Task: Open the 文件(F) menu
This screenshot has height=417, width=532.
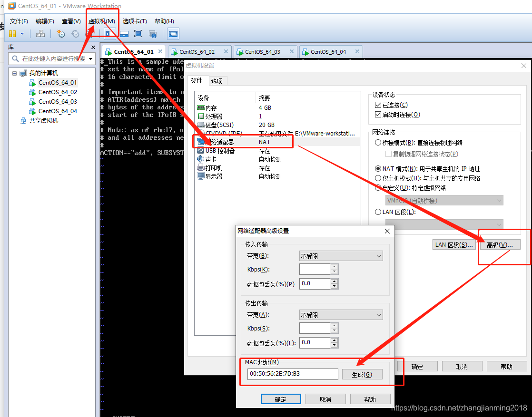Action: coord(19,21)
